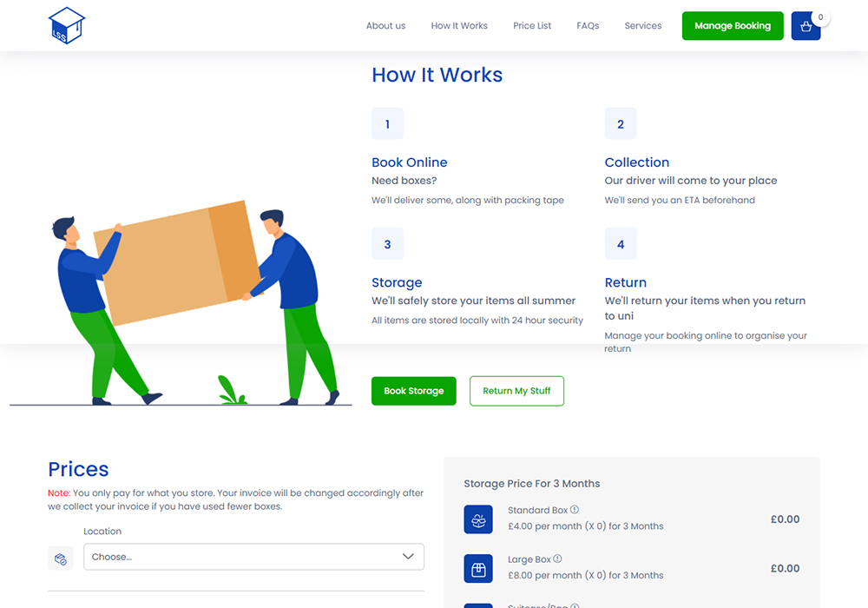The image size is (868, 608).
Task: Click the Book Storage button
Action: coord(413,391)
